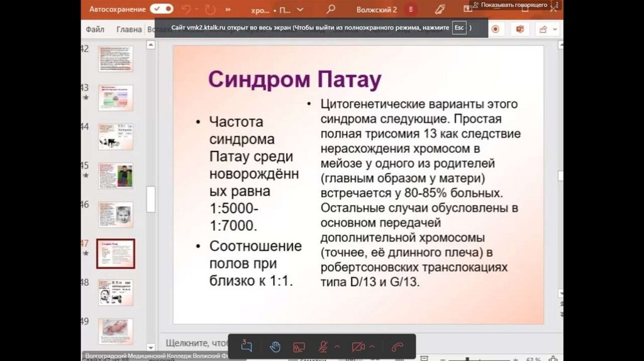The width and height of the screenshot is (644, 361).
Task: Click the record button in ribbon
Action: (496, 29)
